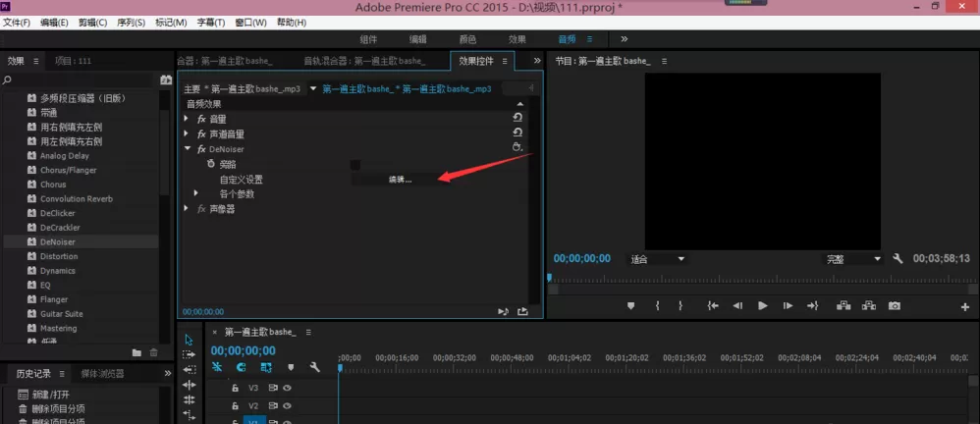980x424 pixels.
Task: Switch to the 颜色 workspace tab
Action: tap(467, 39)
